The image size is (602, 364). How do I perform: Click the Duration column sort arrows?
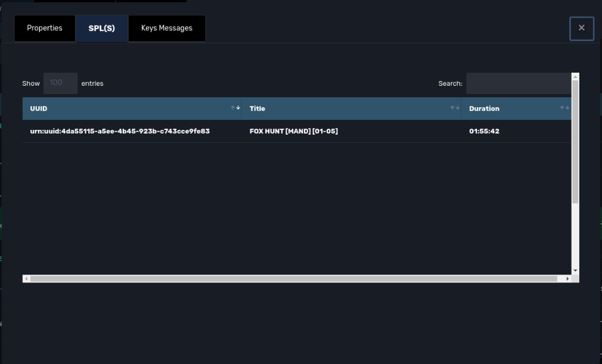pyautogui.click(x=564, y=108)
